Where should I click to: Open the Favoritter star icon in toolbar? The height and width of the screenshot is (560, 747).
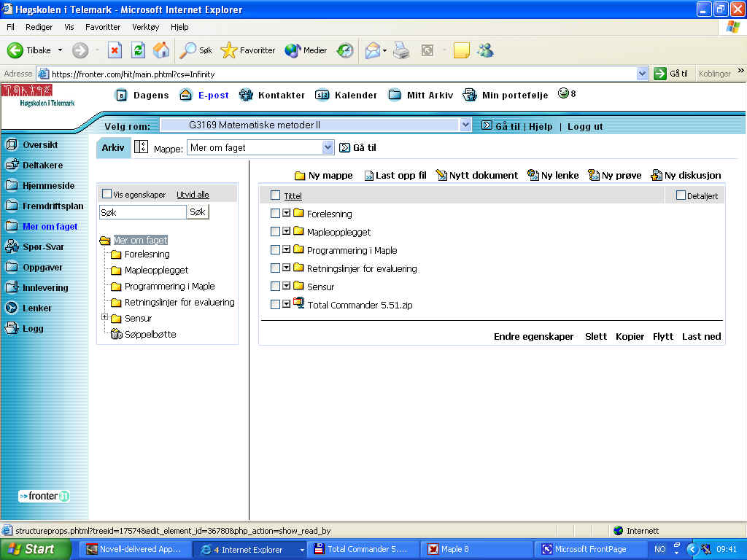(228, 50)
